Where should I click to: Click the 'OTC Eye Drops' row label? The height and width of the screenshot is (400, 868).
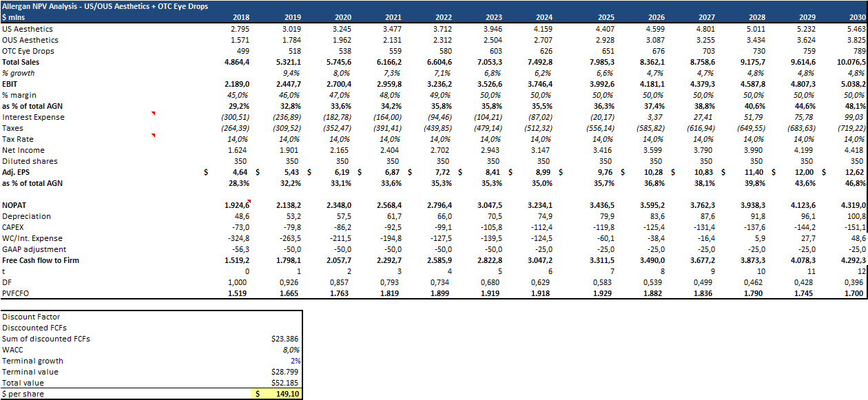click(28, 51)
